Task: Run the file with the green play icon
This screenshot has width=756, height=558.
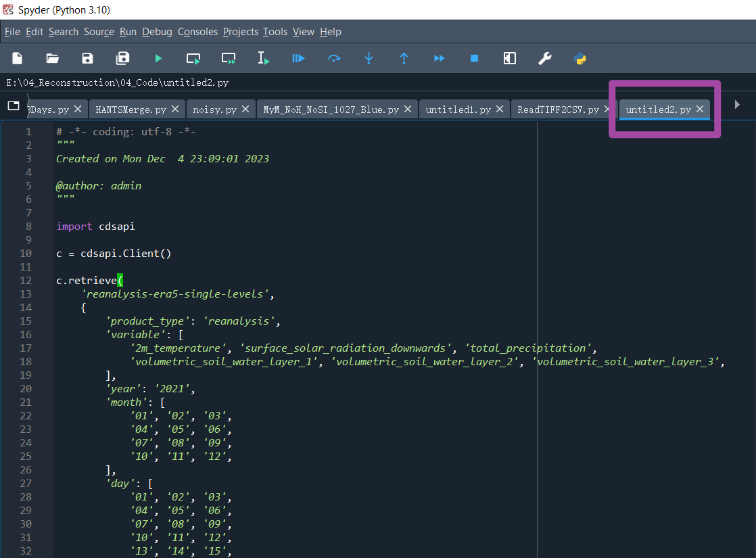Action: [158, 58]
